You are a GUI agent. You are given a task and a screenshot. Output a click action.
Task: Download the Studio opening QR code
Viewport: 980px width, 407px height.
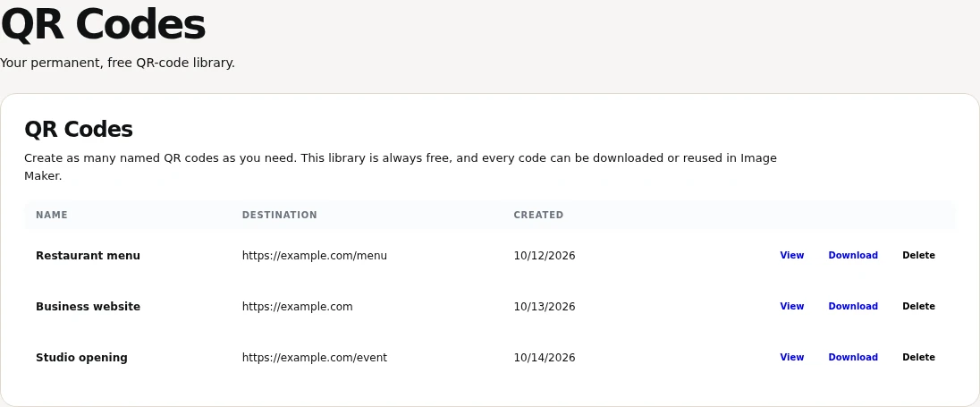coord(853,358)
